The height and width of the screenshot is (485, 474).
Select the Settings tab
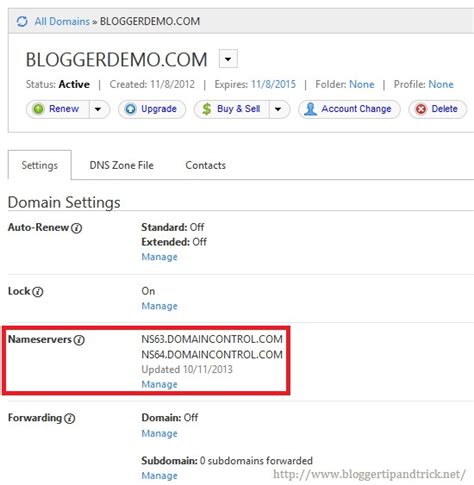(x=40, y=165)
